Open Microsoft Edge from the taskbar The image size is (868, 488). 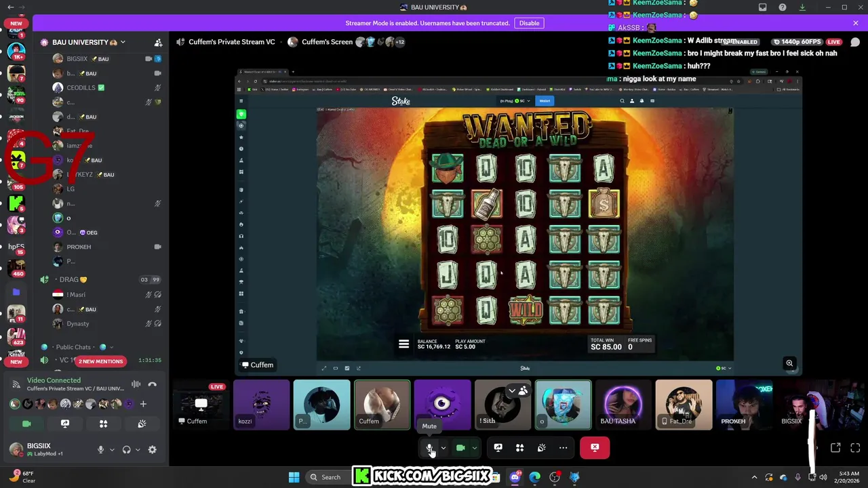point(535,477)
